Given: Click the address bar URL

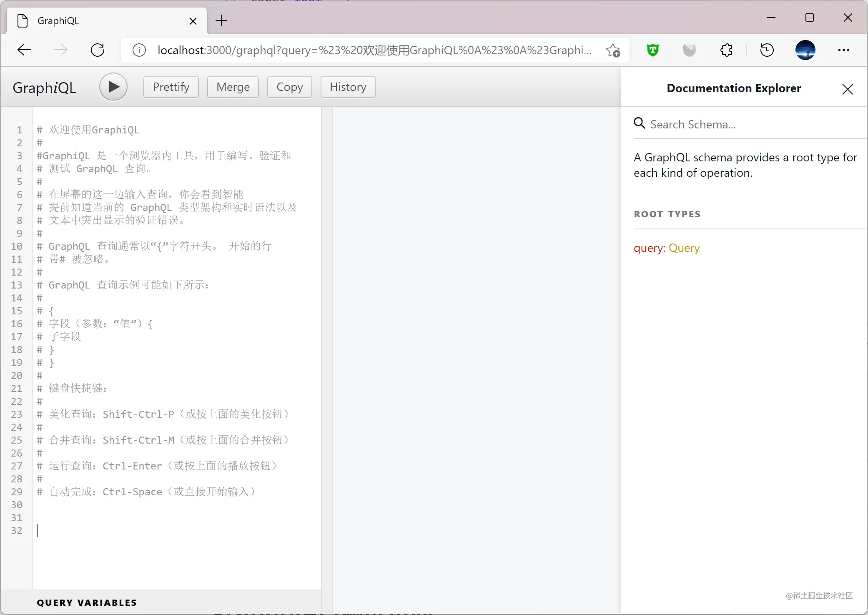Looking at the screenshot, I should 374,50.
